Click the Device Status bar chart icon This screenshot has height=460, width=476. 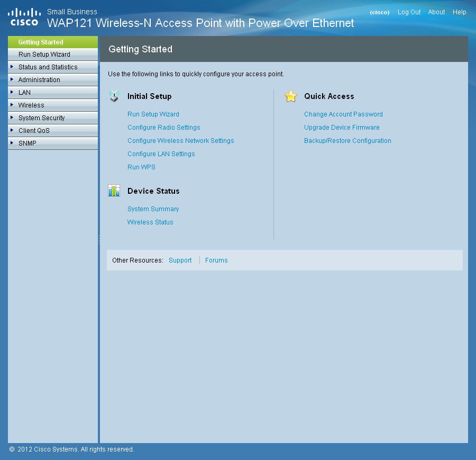click(114, 191)
